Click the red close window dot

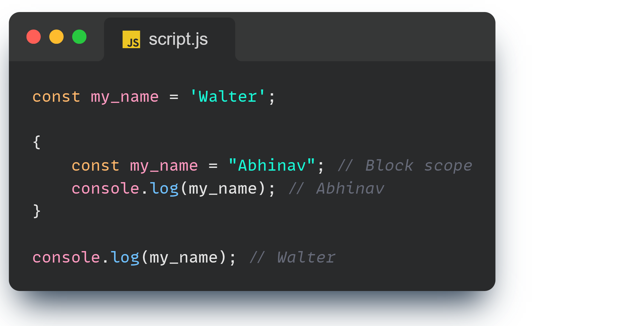click(34, 37)
